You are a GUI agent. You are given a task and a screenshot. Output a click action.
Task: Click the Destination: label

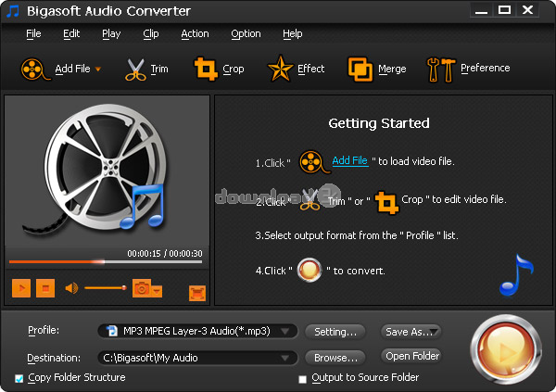pos(54,358)
